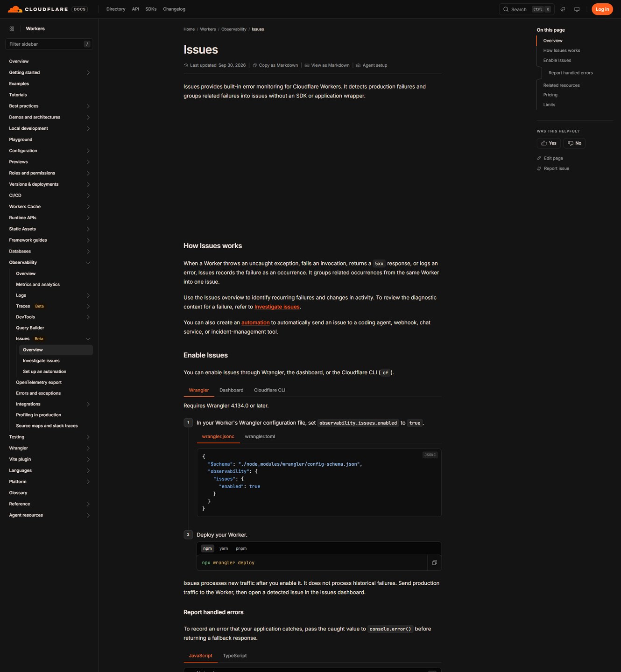
Task: Open Source maps and stack traces
Action: [47, 426]
